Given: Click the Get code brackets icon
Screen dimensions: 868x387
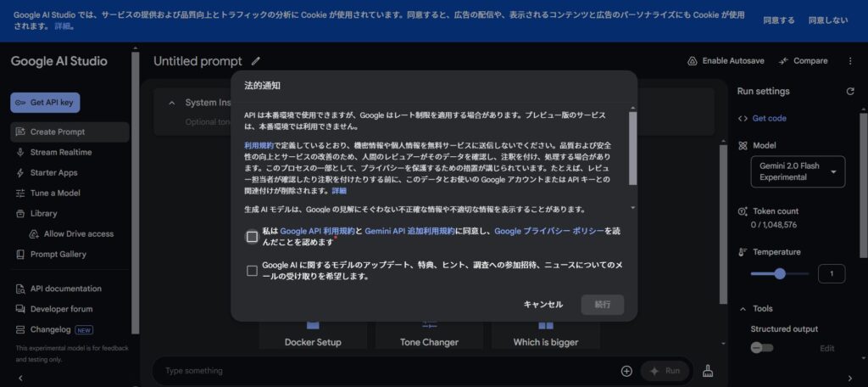Looking at the screenshot, I should pyautogui.click(x=743, y=118).
